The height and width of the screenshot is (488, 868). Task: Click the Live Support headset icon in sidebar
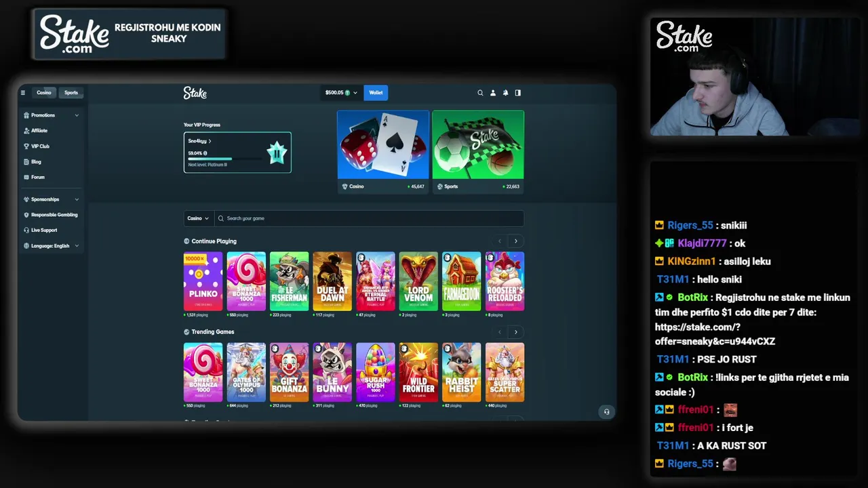(26, 230)
